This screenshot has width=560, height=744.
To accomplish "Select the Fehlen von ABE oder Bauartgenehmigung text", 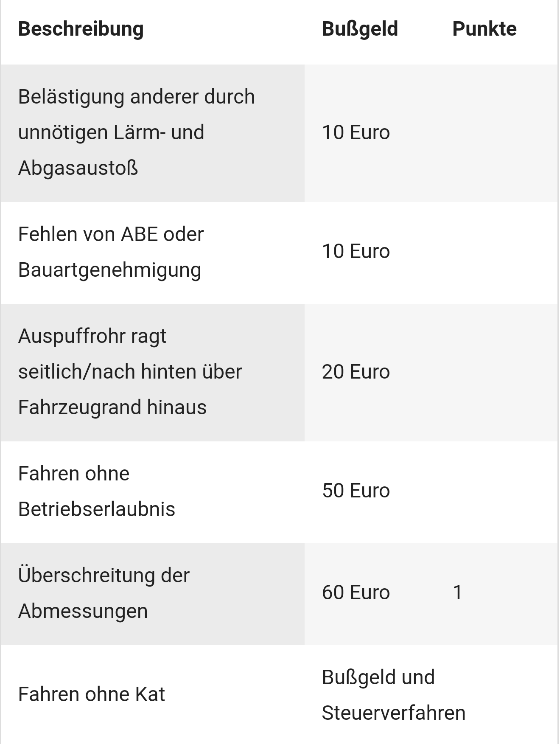I will tap(111, 252).
